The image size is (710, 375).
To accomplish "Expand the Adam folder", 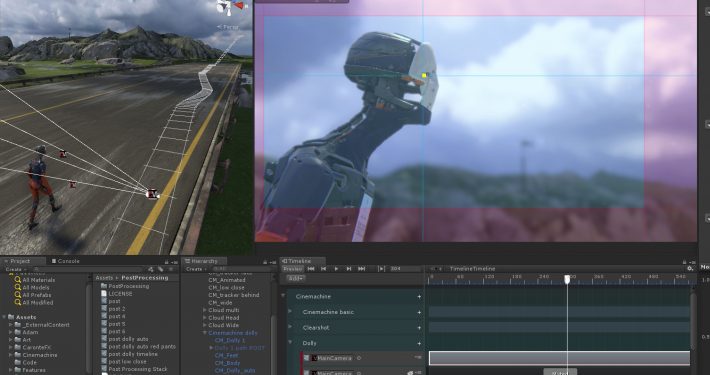I will [11, 332].
